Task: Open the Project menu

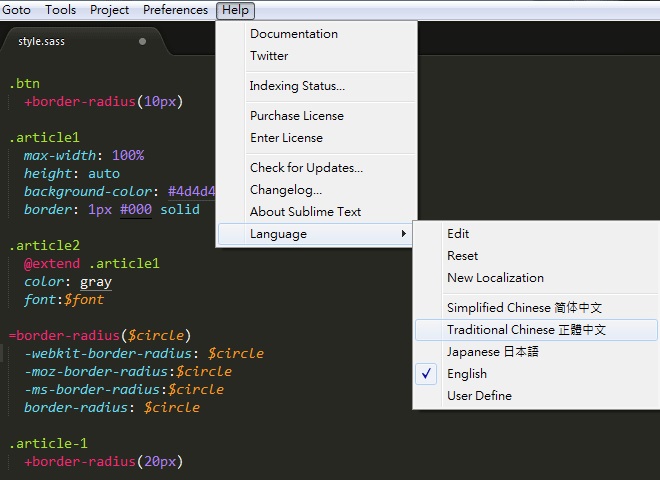Action: (109, 10)
